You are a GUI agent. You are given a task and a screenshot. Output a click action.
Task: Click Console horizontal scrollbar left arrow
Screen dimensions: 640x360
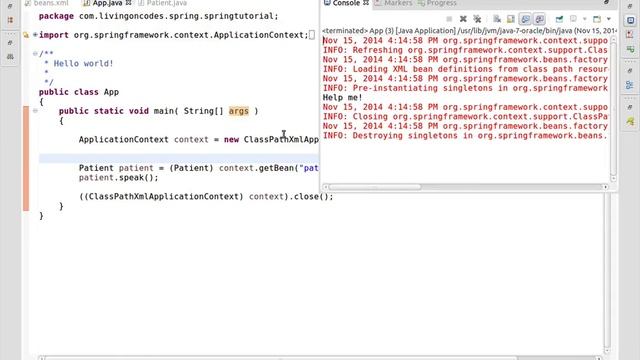coord(325,187)
